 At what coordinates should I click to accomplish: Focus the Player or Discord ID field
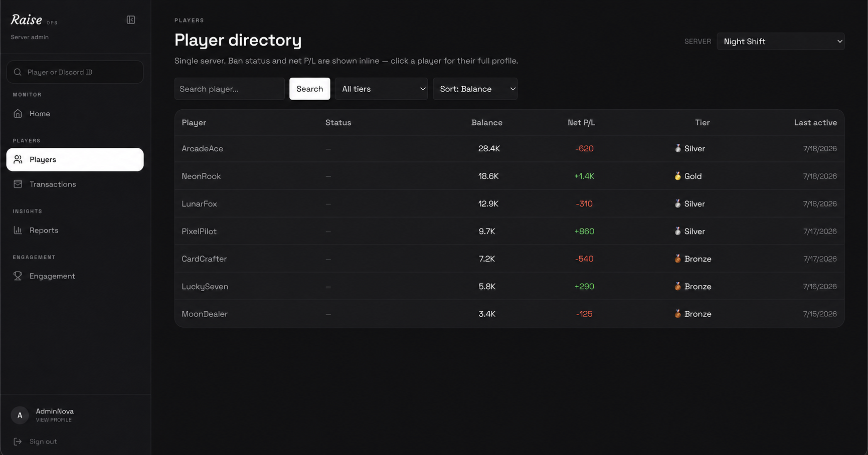pyautogui.click(x=75, y=72)
